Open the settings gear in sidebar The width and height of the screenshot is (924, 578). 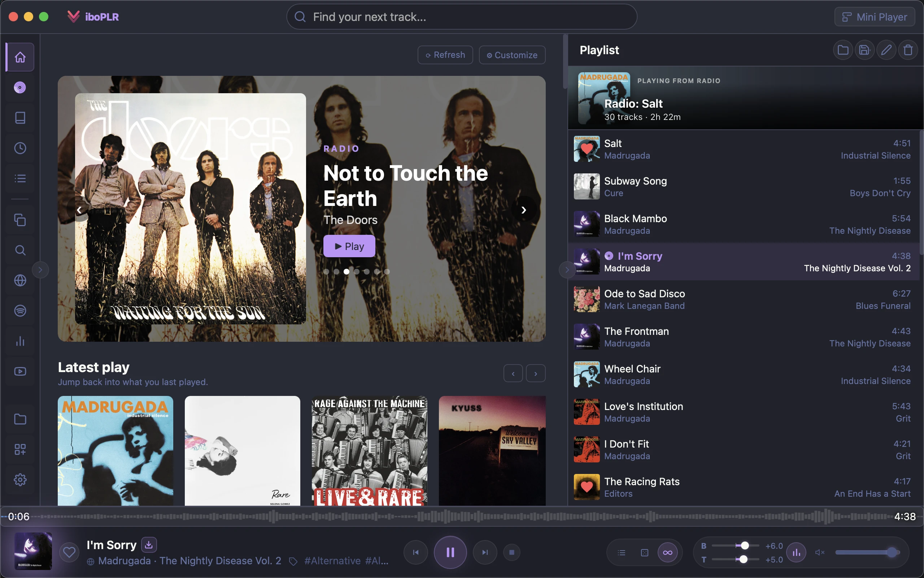(x=20, y=479)
